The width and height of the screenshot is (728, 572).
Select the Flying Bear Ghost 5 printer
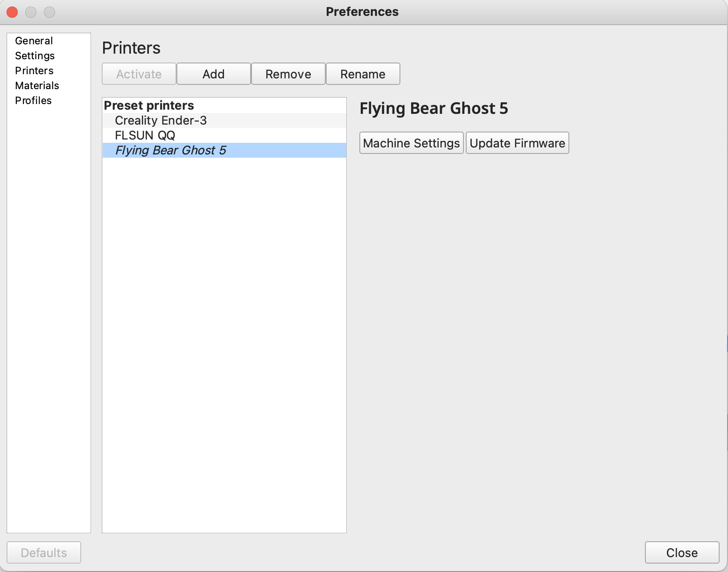point(171,150)
